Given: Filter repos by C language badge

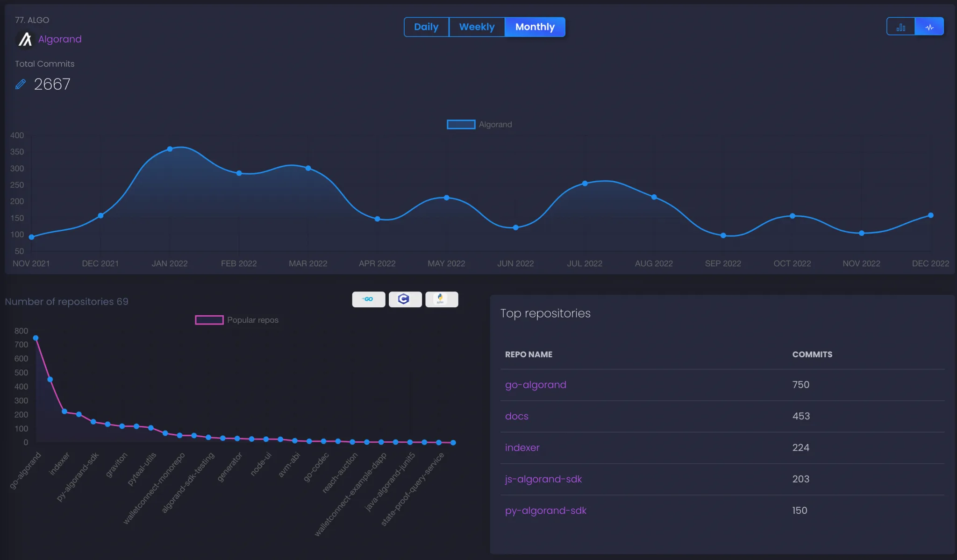Looking at the screenshot, I should pyautogui.click(x=405, y=299).
